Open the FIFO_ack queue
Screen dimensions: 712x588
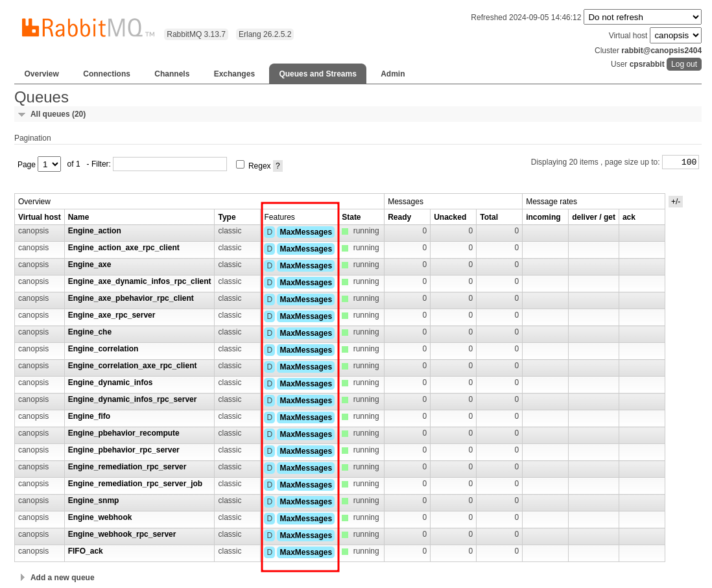[x=86, y=551]
